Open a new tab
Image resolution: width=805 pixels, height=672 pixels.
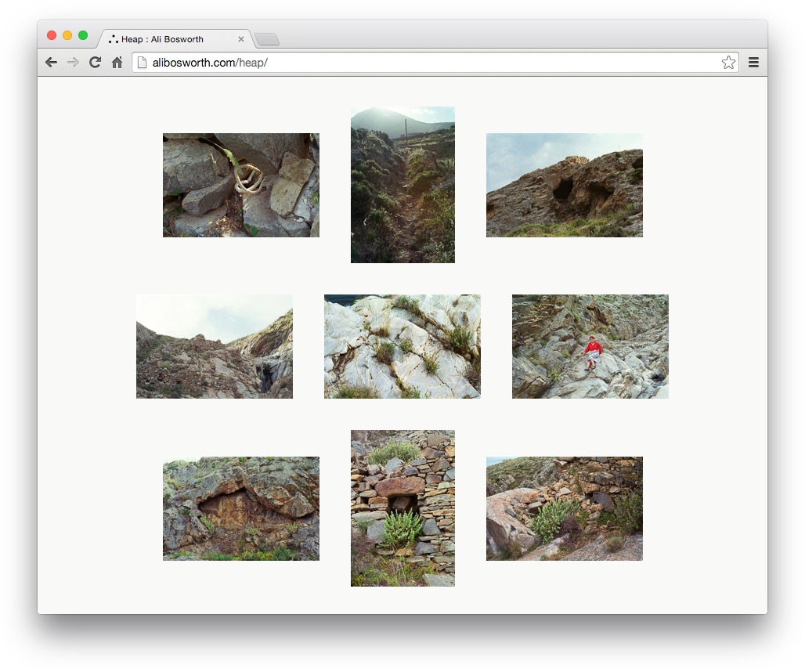tap(267, 39)
